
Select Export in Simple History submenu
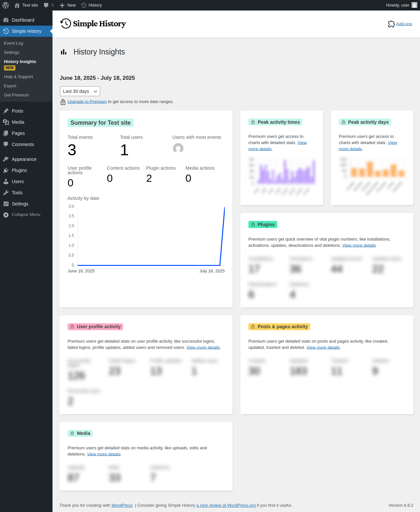coord(10,86)
